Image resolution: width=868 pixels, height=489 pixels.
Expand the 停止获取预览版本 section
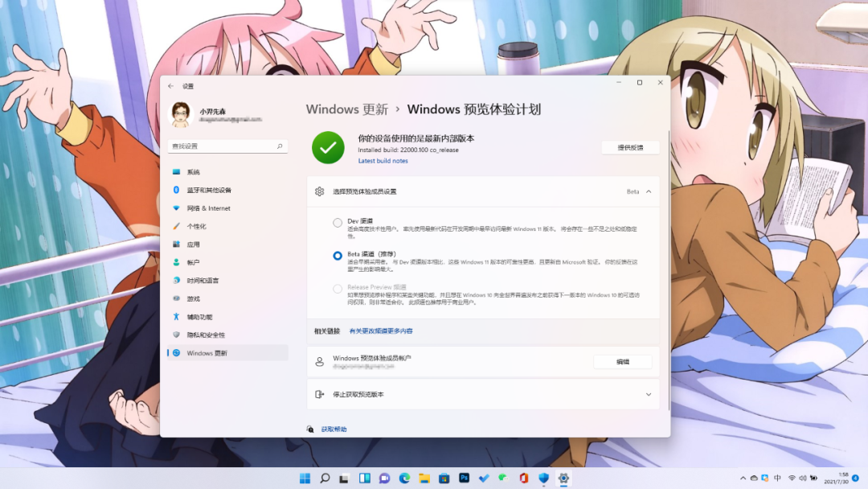click(x=649, y=394)
